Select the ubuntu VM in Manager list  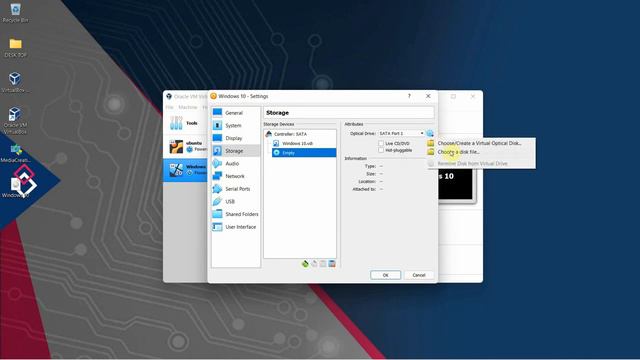186,147
